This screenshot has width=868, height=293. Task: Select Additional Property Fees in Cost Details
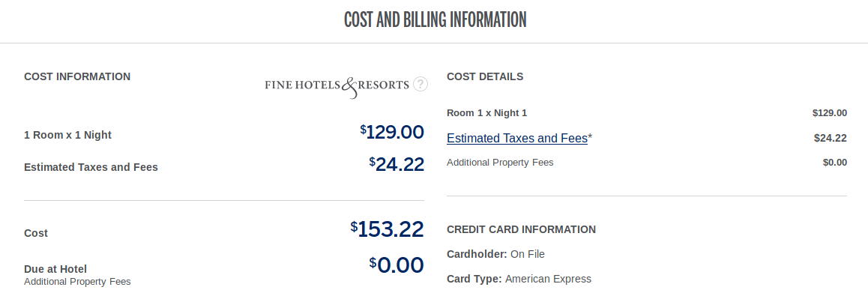(500, 163)
